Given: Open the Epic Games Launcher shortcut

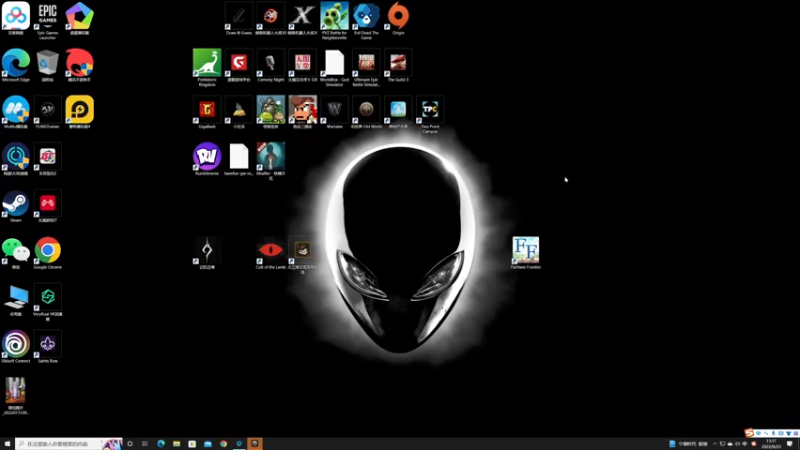Looking at the screenshot, I should pos(47,19).
